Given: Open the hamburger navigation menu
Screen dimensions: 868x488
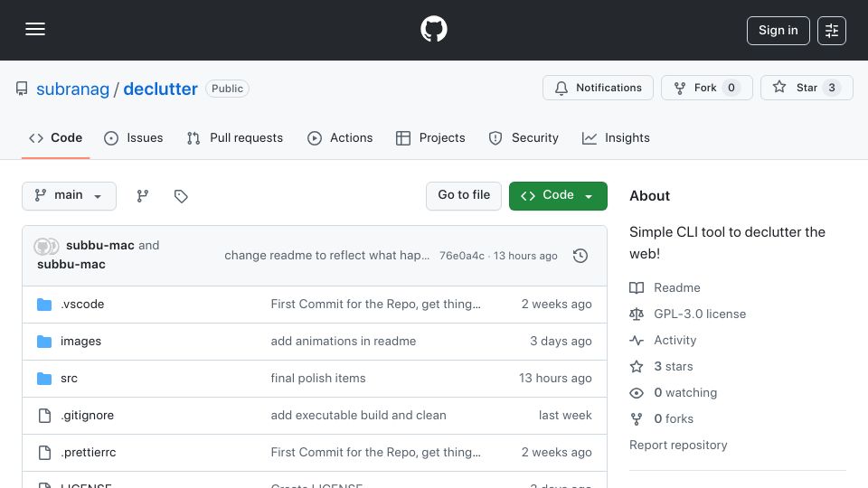Looking at the screenshot, I should click(35, 29).
